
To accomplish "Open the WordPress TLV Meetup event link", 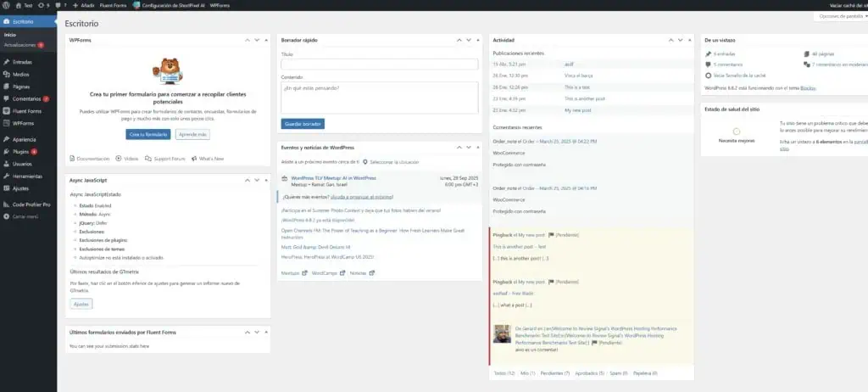I will (x=333, y=178).
